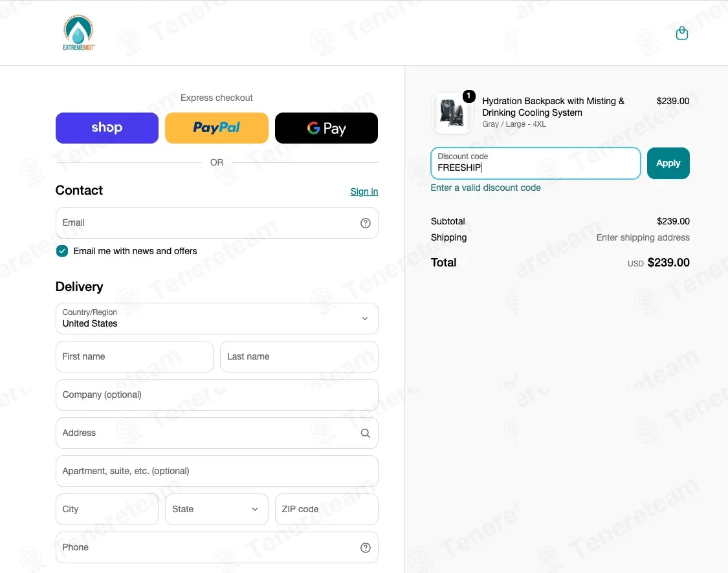Click the Phone field help question-mark icon

click(366, 548)
